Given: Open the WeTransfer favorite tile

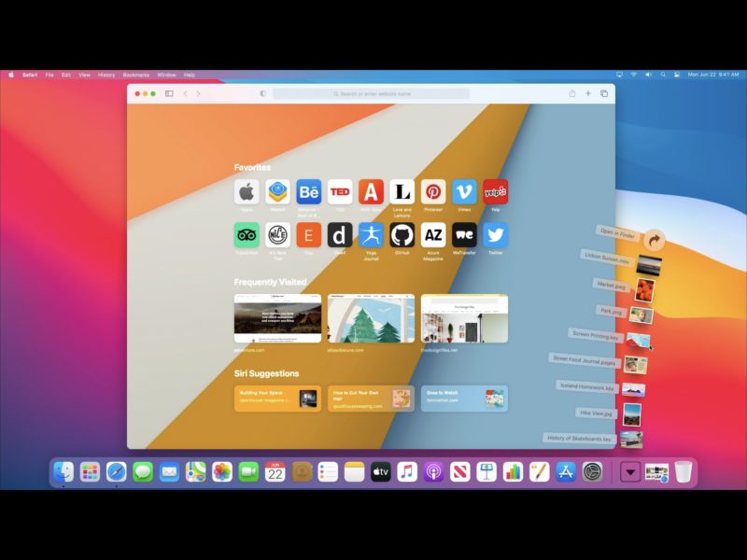Looking at the screenshot, I should click(464, 235).
